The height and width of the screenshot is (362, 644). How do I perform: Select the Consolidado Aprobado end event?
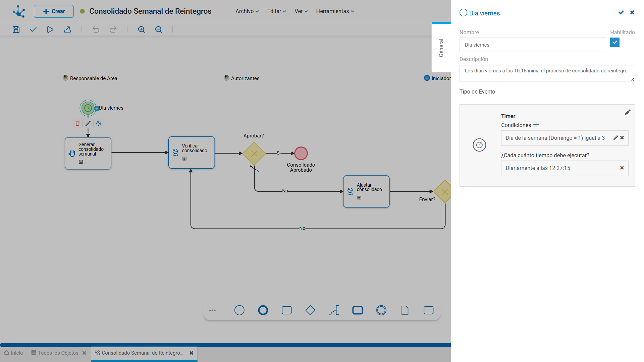click(301, 154)
